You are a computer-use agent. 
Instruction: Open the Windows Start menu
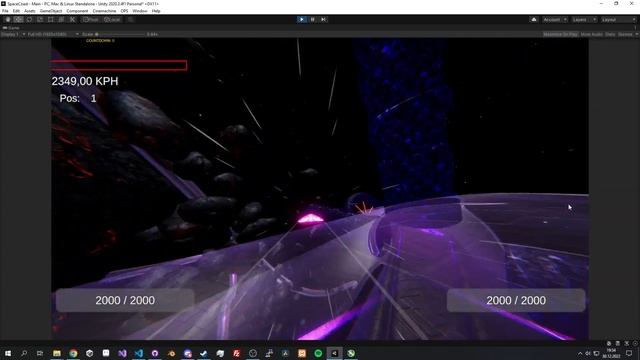(8, 353)
